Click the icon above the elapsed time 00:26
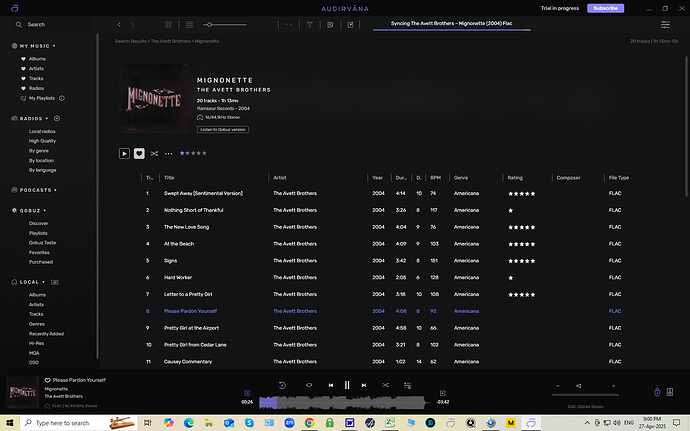The width and height of the screenshot is (690, 431). (x=247, y=393)
